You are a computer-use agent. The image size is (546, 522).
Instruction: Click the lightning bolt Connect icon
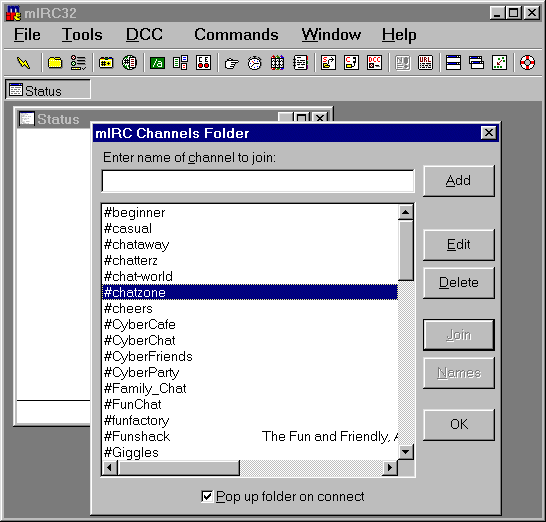click(24, 63)
